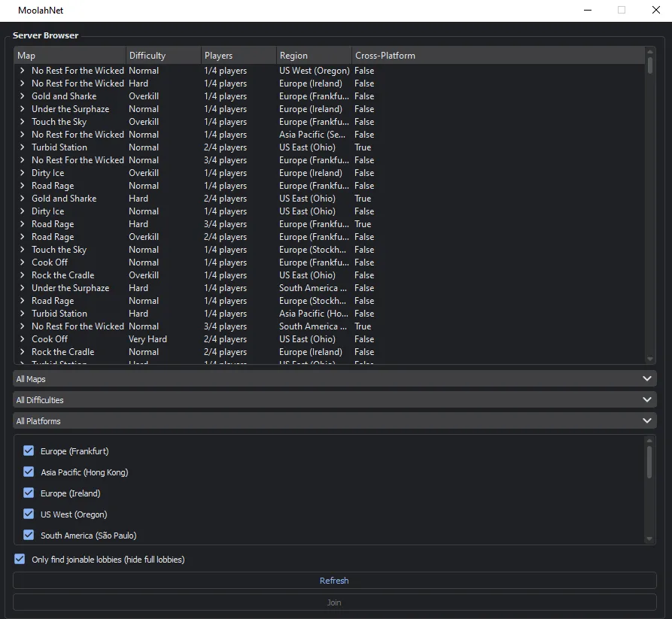Select Rock the Cradle Normal Ireland row

pyautogui.click(x=329, y=352)
